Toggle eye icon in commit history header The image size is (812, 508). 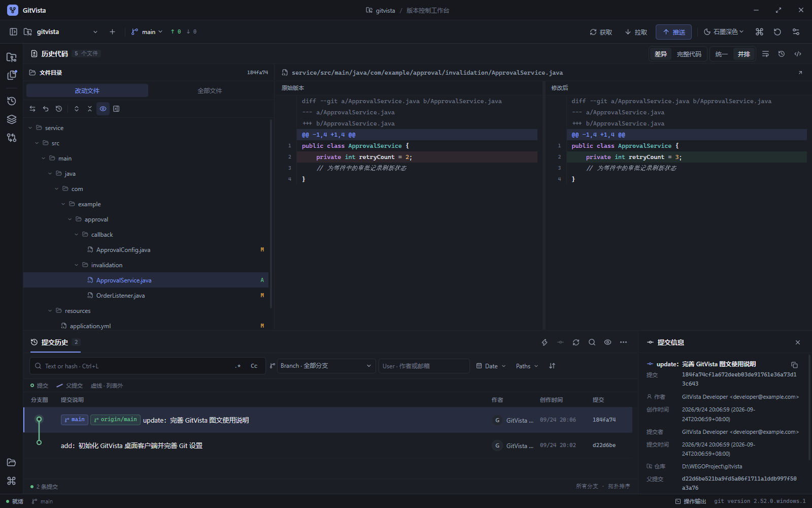607,342
